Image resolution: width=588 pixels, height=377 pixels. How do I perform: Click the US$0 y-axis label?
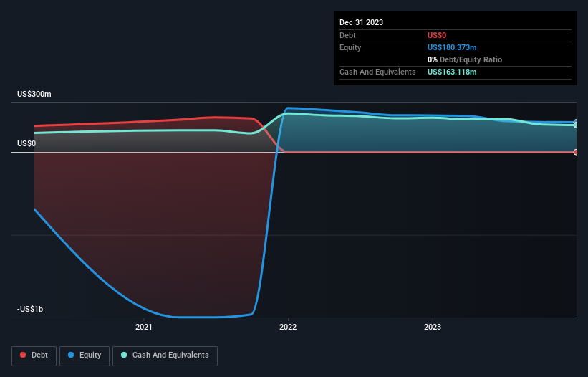[26, 143]
